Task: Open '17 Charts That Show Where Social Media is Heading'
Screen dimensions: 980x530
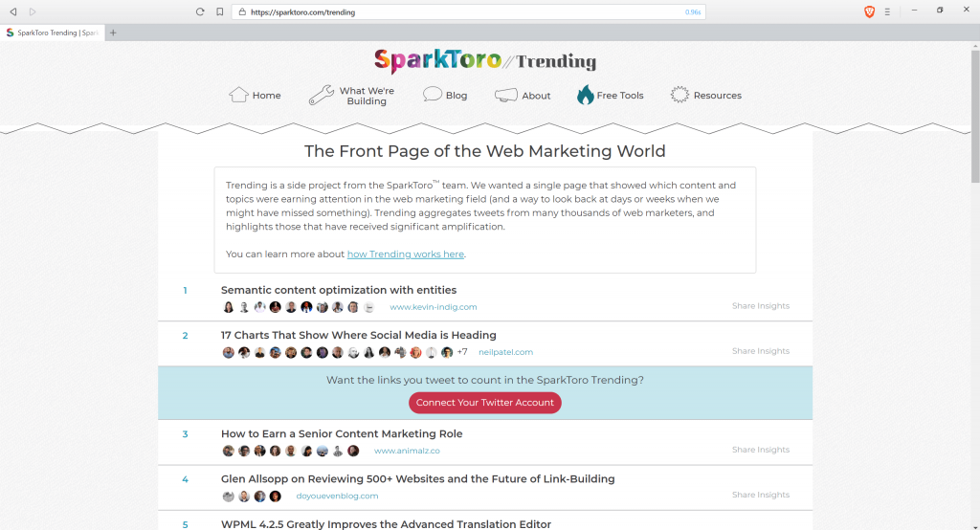Action: click(x=359, y=335)
